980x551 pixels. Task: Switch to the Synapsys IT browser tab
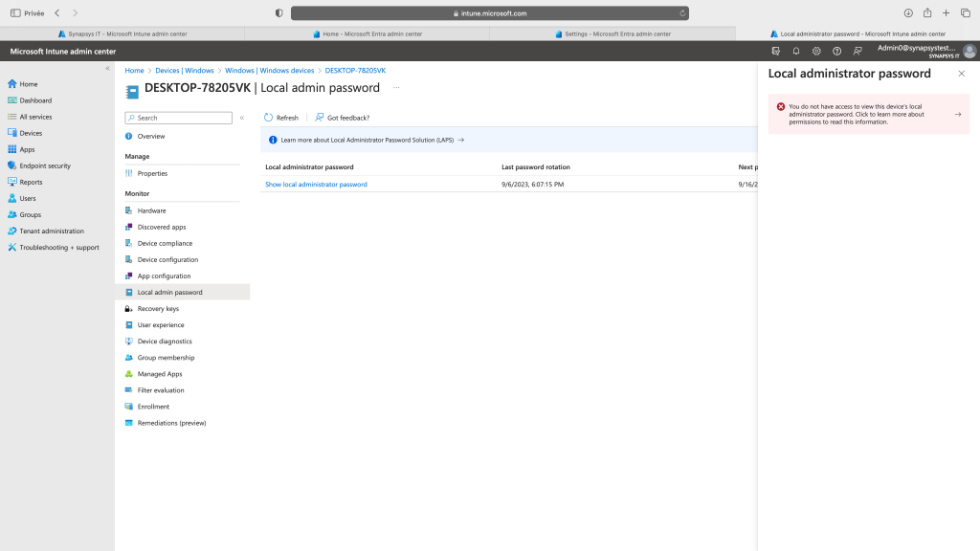(x=122, y=33)
